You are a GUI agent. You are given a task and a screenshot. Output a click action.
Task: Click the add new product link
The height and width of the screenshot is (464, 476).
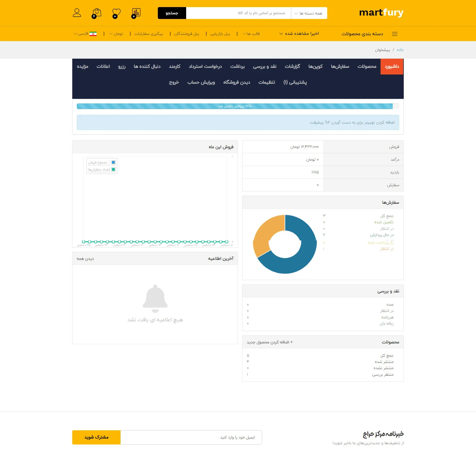coord(269,342)
